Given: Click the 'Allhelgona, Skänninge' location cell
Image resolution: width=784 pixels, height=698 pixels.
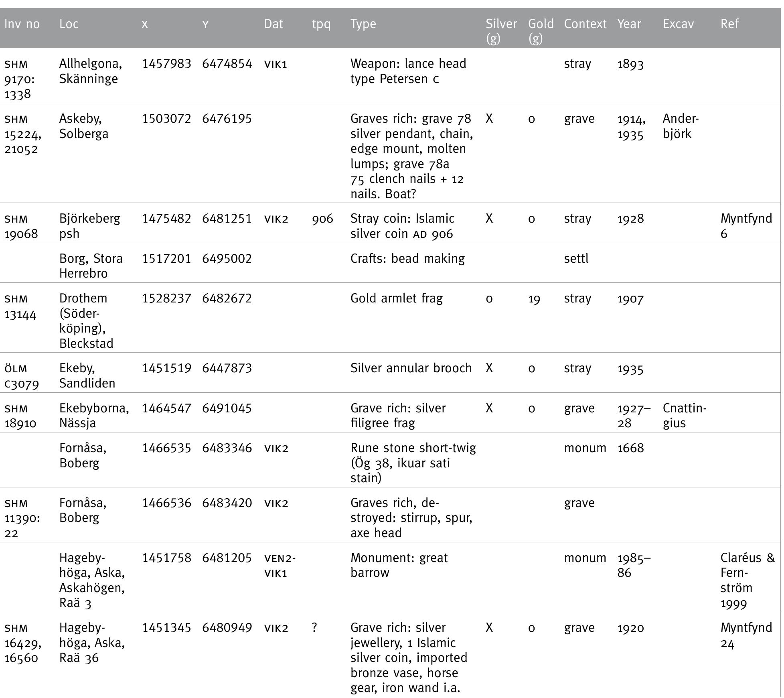Looking at the screenshot, I should click(90, 71).
